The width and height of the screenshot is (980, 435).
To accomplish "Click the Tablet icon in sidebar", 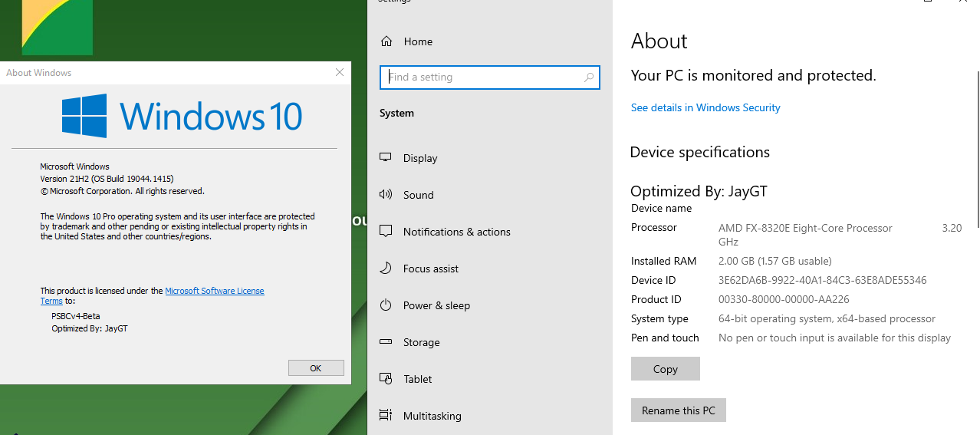I will tap(386, 379).
